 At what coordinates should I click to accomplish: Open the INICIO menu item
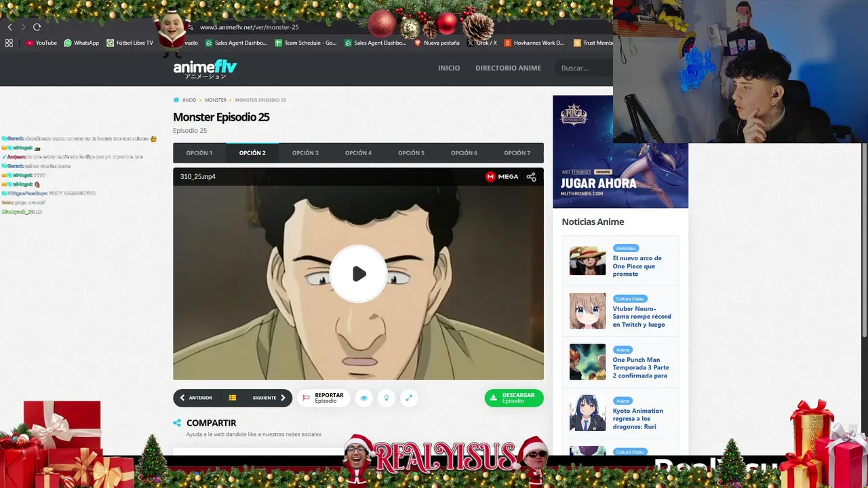coord(449,68)
